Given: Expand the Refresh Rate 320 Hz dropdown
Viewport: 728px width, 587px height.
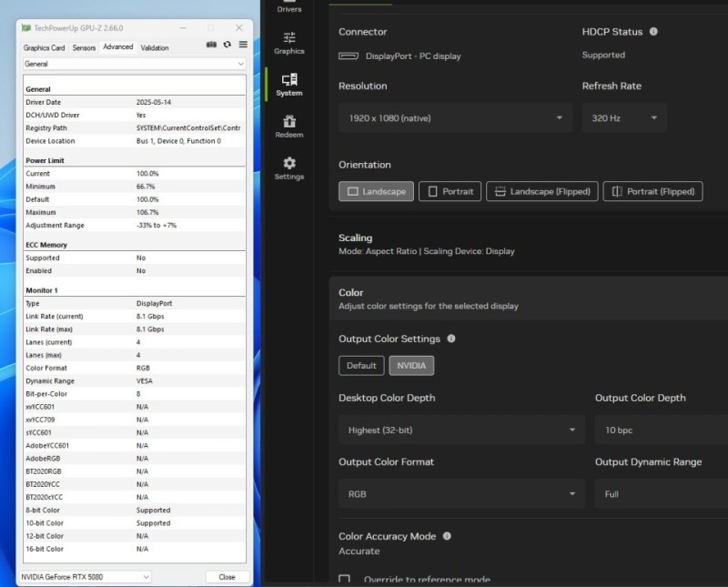Looking at the screenshot, I should [624, 118].
